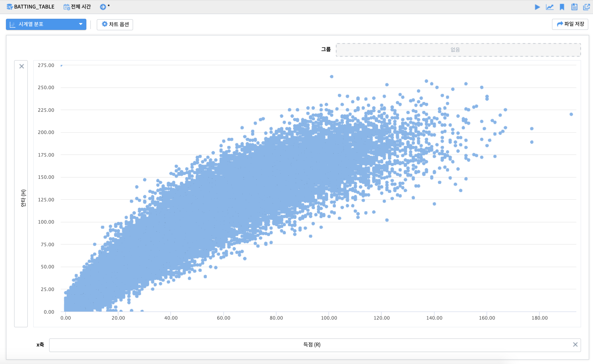Click the 150.00 y-axis tick label
593x364 pixels.
click(46, 177)
